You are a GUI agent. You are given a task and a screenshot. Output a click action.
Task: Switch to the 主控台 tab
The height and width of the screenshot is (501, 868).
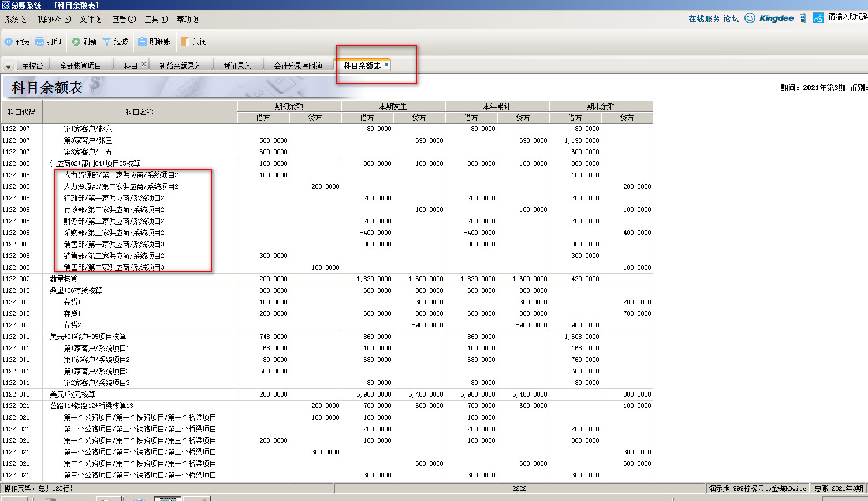[32, 66]
